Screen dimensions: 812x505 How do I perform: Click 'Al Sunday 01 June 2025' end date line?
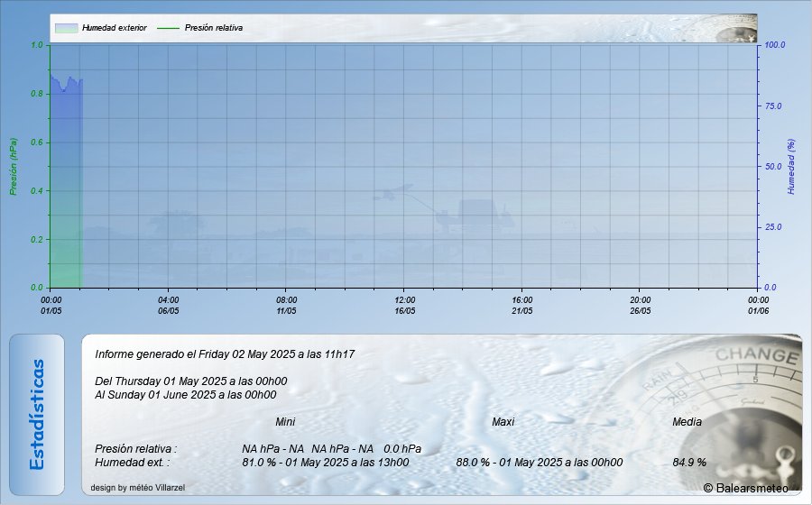click(x=185, y=395)
